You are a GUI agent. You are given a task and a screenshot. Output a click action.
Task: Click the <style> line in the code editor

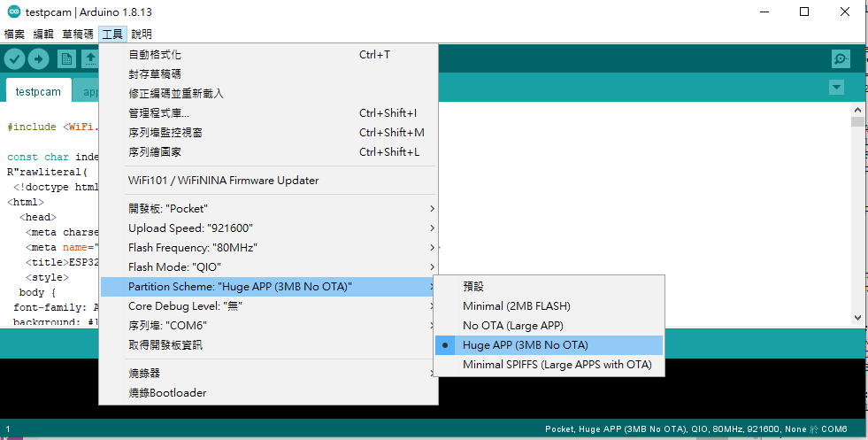pos(47,277)
